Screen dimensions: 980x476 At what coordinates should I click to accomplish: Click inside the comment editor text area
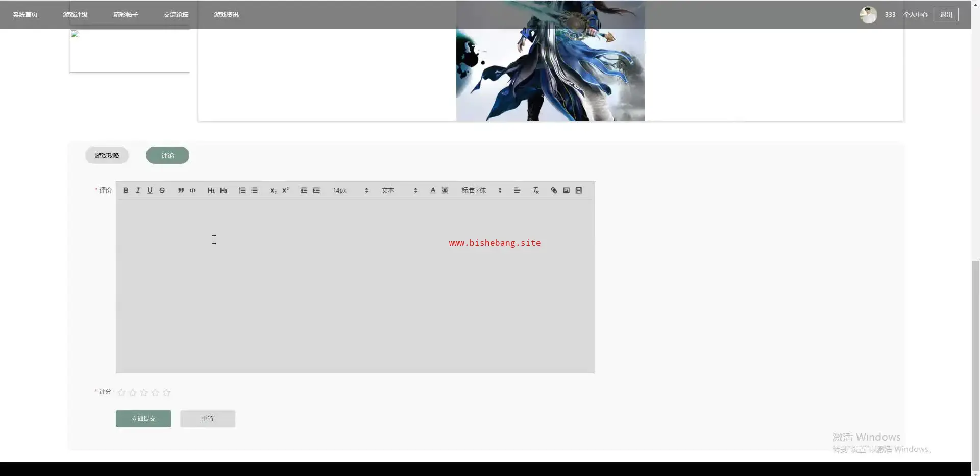click(x=355, y=286)
